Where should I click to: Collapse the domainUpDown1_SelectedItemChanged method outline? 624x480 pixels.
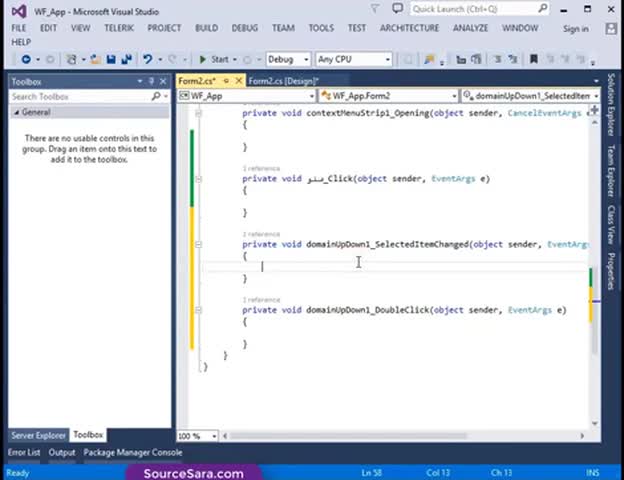pyautogui.click(x=199, y=244)
